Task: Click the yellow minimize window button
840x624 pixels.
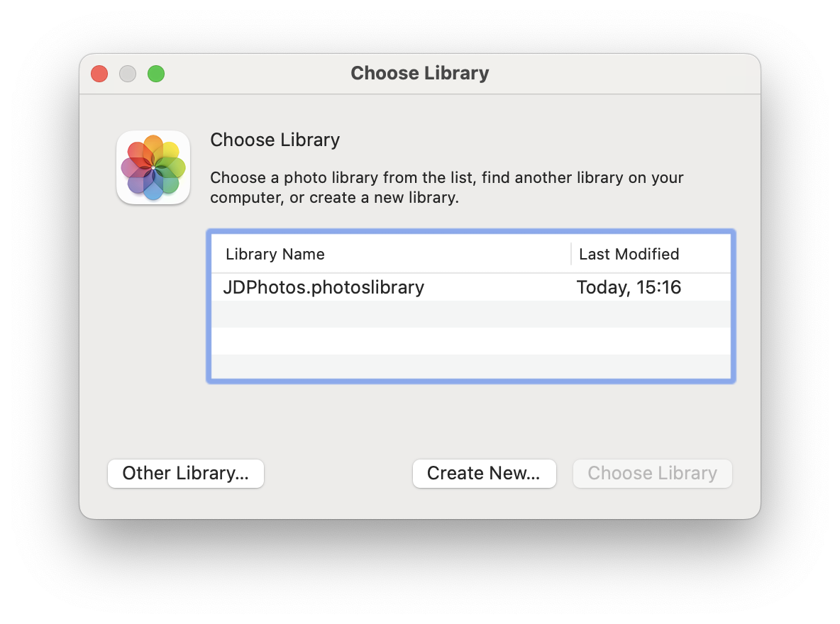Action: click(128, 73)
